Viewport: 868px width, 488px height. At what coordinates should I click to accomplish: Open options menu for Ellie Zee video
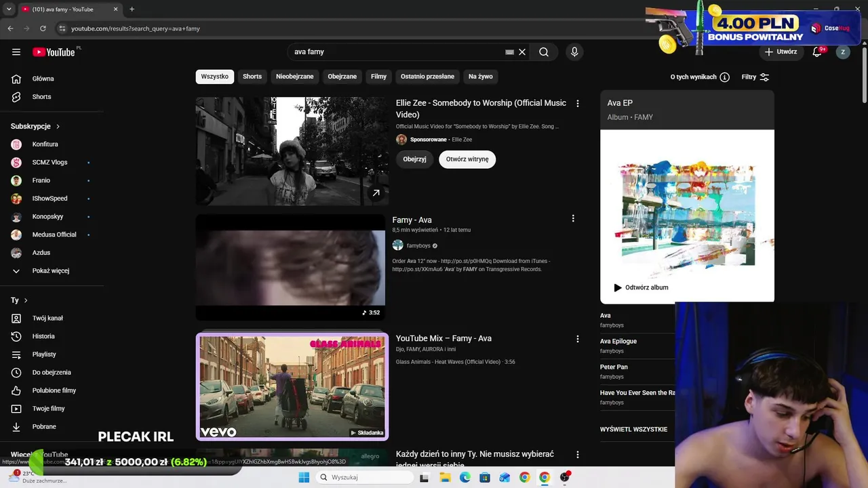pyautogui.click(x=578, y=104)
